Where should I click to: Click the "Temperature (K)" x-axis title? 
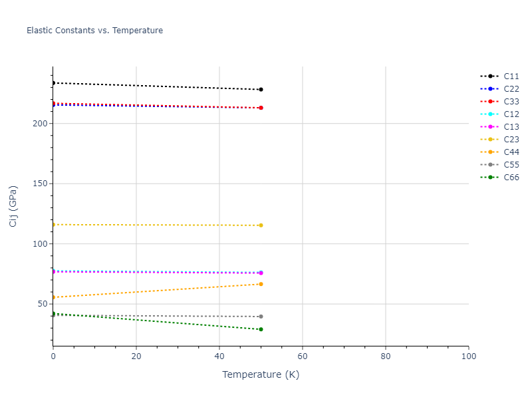[261, 375]
